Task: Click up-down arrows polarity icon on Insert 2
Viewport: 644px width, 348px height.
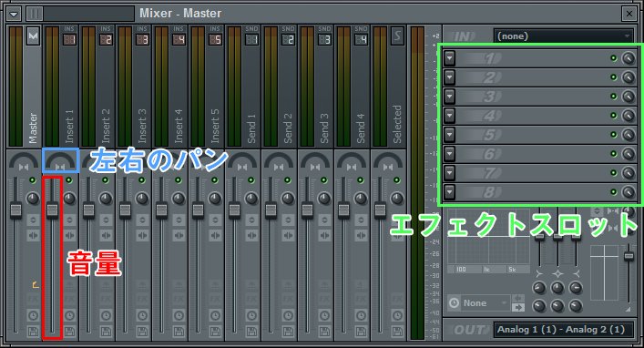Action: [x=106, y=220]
